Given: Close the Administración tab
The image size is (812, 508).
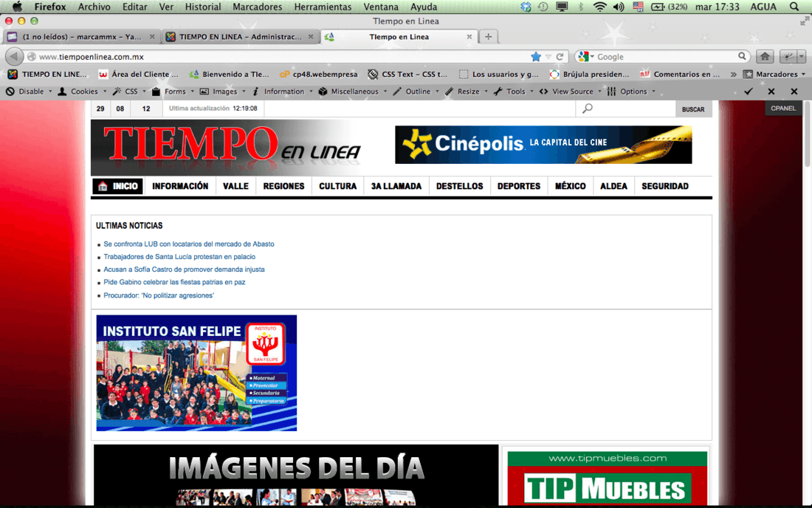Looking at the screenshot, I should 311,37.
